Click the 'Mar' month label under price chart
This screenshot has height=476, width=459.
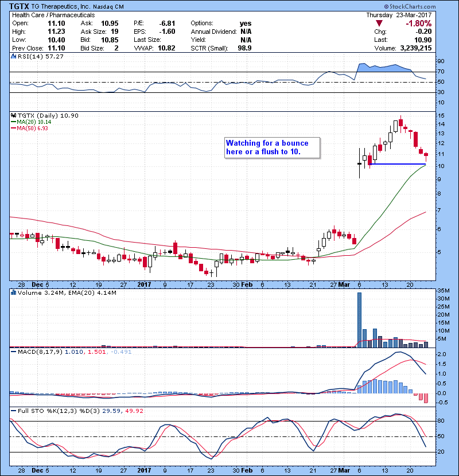[344, 285]
